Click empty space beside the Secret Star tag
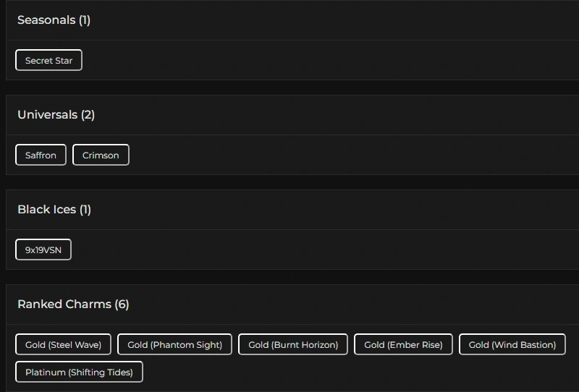The image size is (579, 392). click(x=289, y=60)
